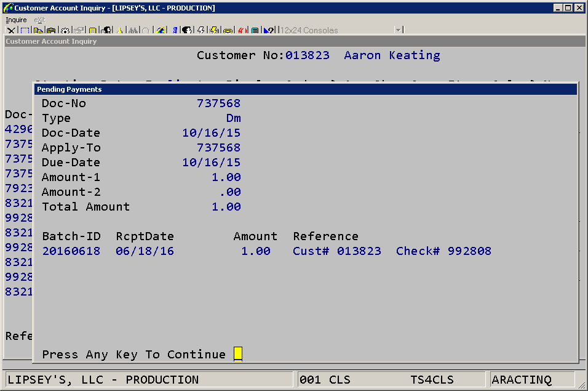Screen dimensions: 588x391
Task: Click the rainbow colors icon
Action: click(161, 30)
